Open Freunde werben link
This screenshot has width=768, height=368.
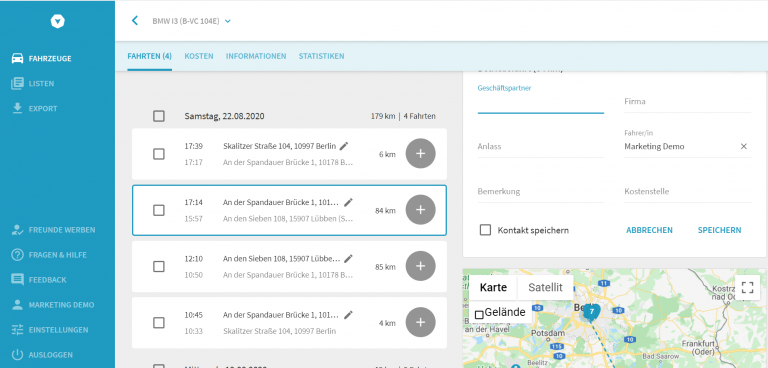coord(62,230)
